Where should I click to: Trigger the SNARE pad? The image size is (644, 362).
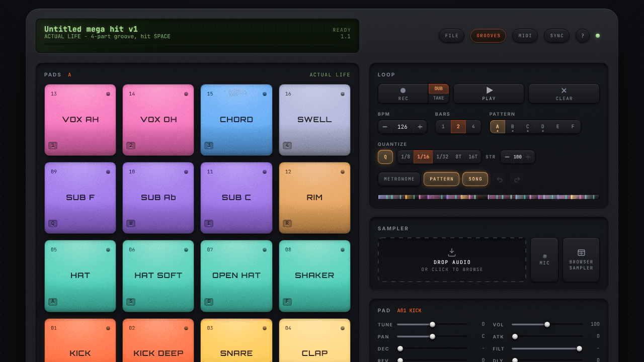point(236,340)
